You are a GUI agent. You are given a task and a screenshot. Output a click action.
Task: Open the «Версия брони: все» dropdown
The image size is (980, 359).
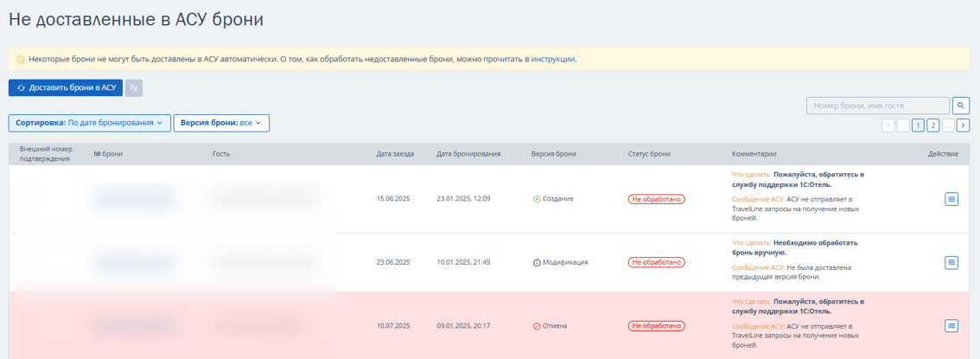221,123
